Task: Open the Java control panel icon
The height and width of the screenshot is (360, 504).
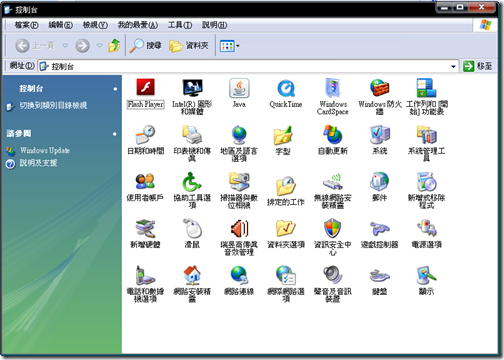Action: (239, 88)
